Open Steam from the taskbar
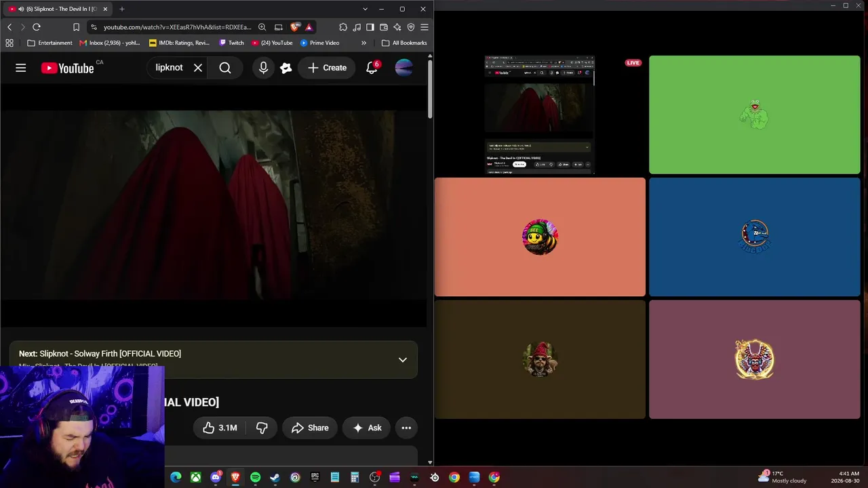The height and width of the screenshot is (488, 868). (x=275, y=477)
